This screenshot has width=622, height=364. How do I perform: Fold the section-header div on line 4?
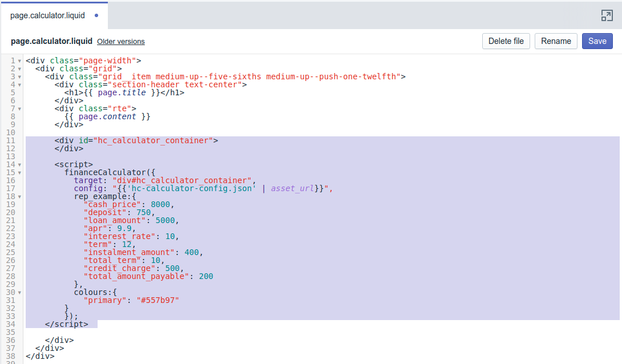point(19,84)
